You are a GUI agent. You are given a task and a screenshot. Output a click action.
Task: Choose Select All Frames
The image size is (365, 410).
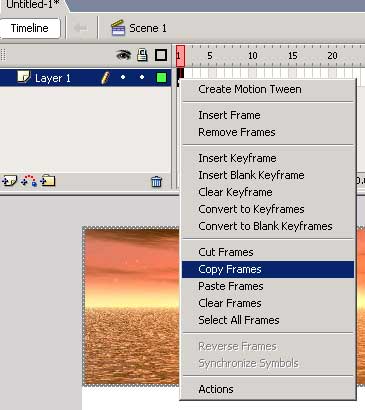(268, 320)
